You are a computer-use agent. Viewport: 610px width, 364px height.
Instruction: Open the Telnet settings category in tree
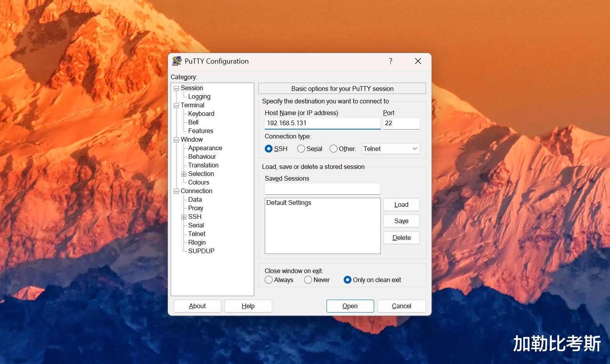tap(197, 234)
